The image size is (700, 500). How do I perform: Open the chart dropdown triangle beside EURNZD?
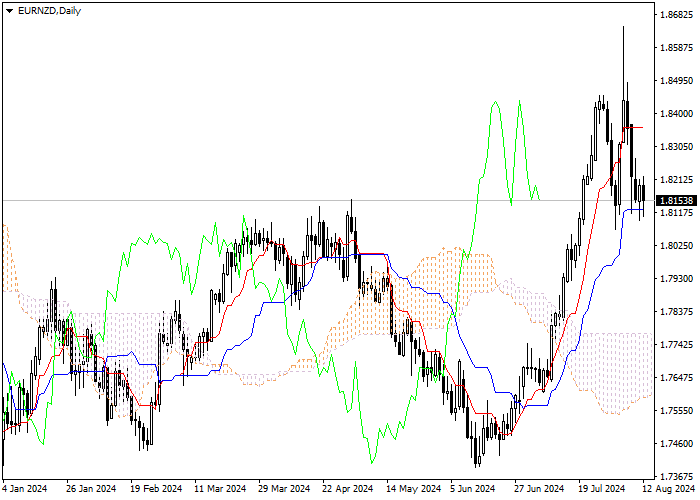click(9, 11)
